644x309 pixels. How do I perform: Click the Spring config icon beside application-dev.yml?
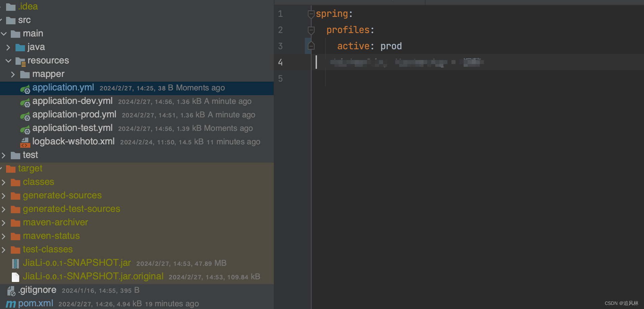point(25,102)
